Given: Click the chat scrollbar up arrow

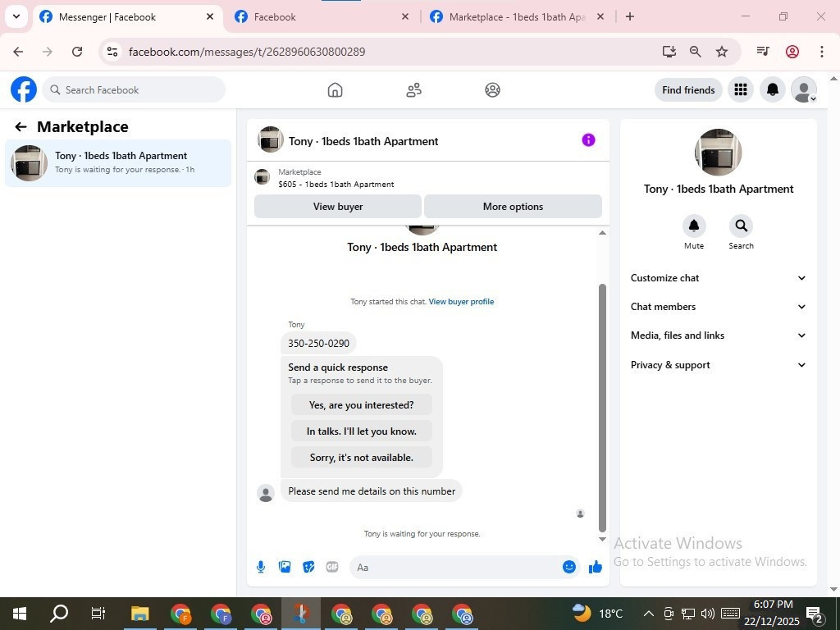Looking at the screenshot, I should point(602,232).
